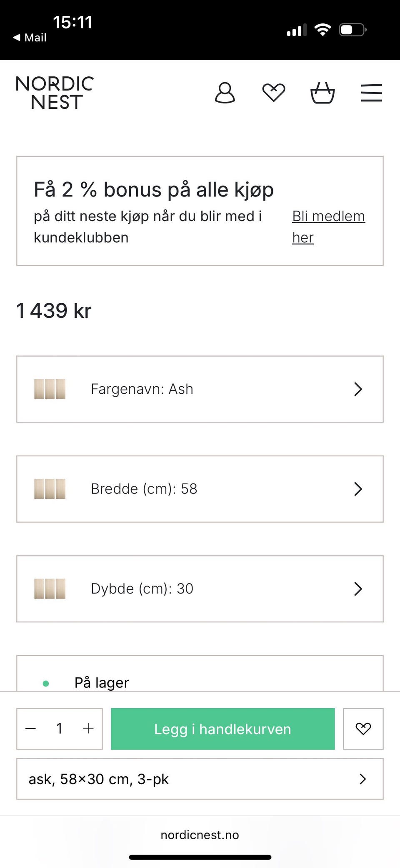Go to Nordic Nest home via logo
The height and width of the screenshot is (868, 400).
click(x=55, y=93)
